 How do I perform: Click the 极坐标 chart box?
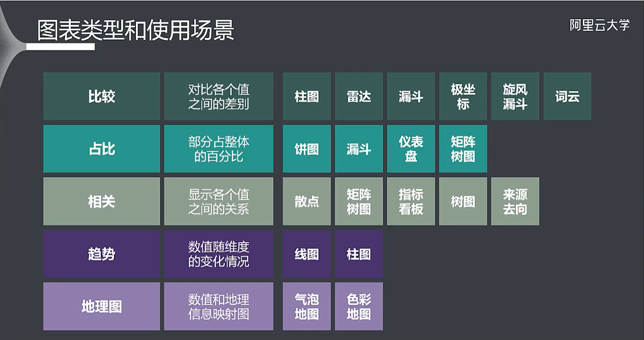coord(463,96)
